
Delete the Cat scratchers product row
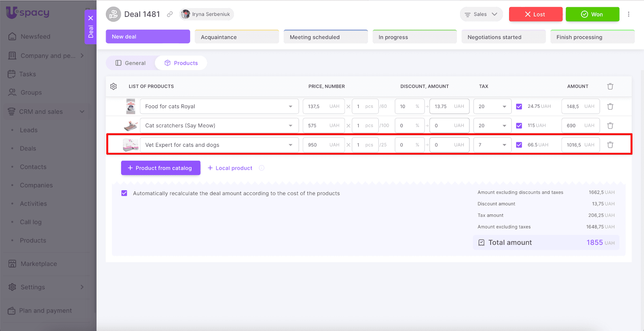(610, 125)
